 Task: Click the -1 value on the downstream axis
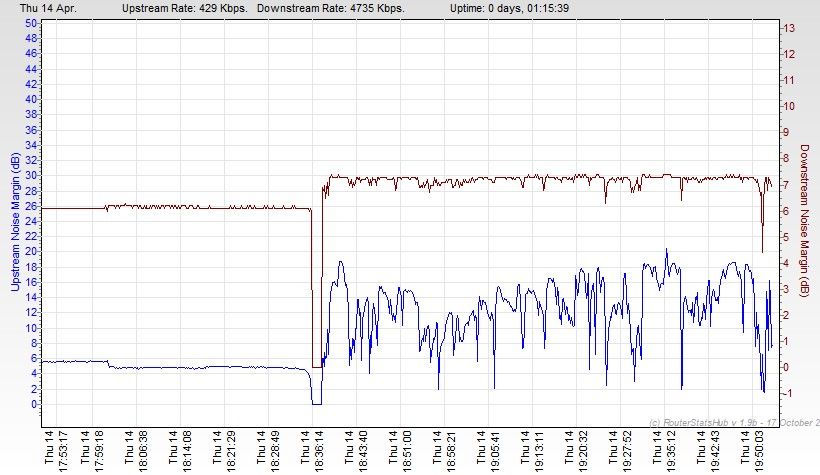[x=788, y=393]
